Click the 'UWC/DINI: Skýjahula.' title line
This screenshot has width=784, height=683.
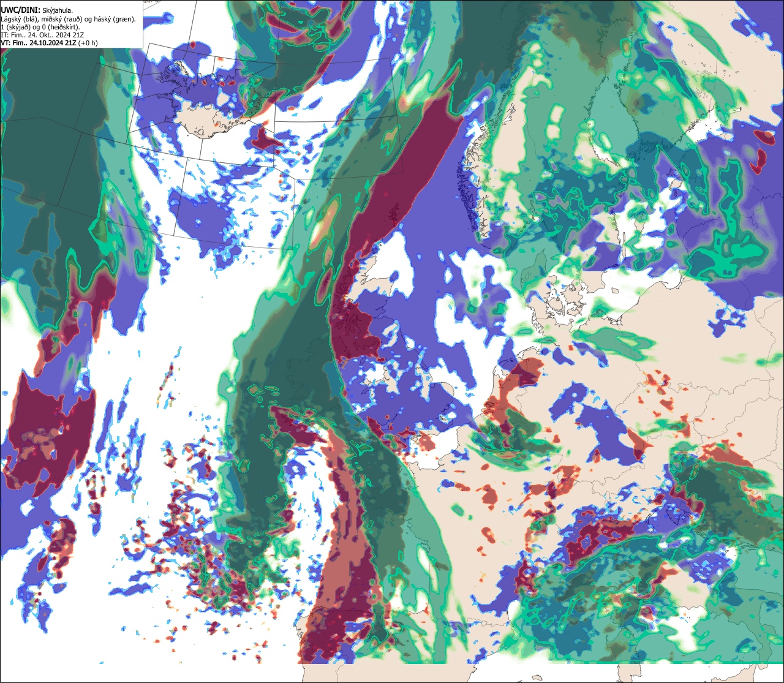tap(37, 10)
